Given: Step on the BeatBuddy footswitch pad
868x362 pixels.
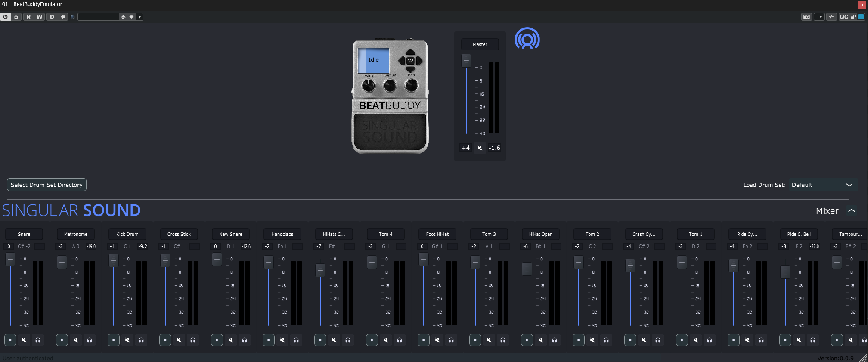Looking at the screenshot, I should [390, 132].
